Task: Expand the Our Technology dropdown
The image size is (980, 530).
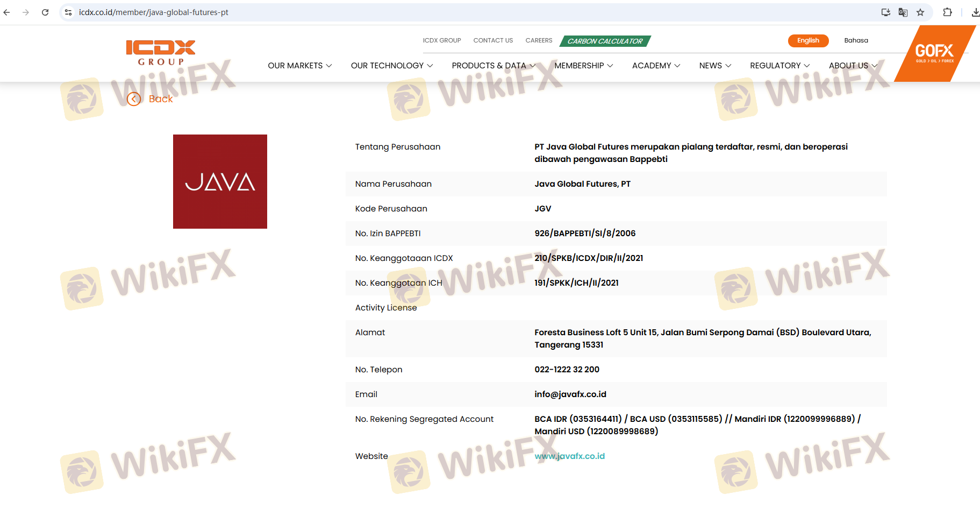Action: pos(391,66)
